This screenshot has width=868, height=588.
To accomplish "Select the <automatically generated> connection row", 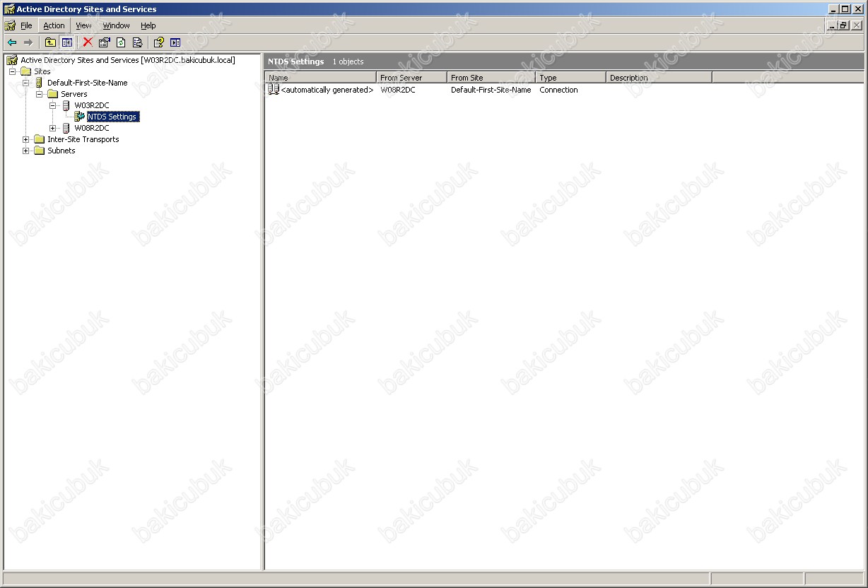I will [x=320, y=90].
